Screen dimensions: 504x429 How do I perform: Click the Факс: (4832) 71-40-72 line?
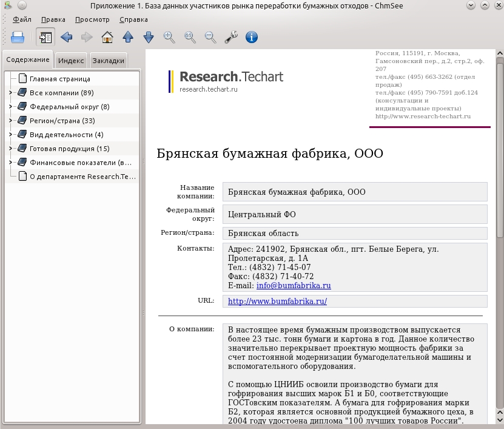click(270, 276)
